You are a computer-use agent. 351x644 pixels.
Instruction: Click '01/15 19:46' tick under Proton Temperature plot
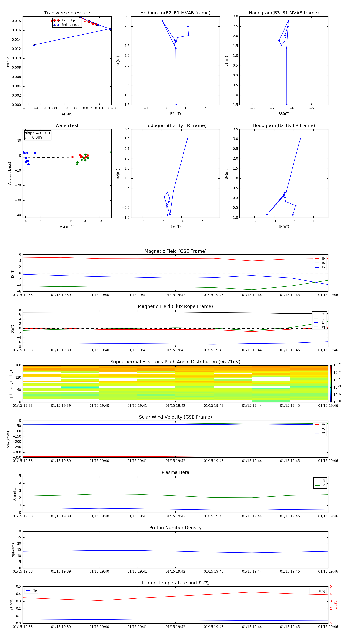tap(328, 627)
